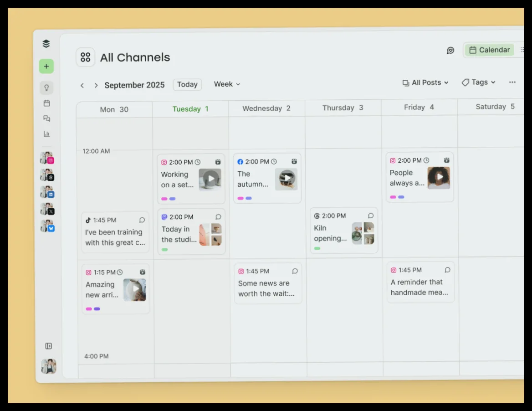Open comments on "A reminder that handmade" post
532x411 pixels.
pos(448,270)
